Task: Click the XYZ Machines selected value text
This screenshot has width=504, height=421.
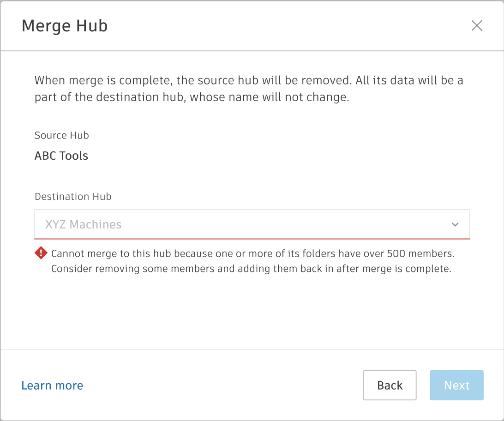Action: pos(83,224)
